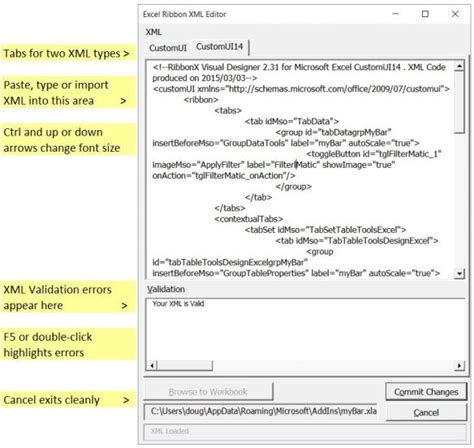Screen dimensions: 474x448
Task: Click the toggleButton id="tglFilterMatic_1" line
Action: [x=374, y=154]
